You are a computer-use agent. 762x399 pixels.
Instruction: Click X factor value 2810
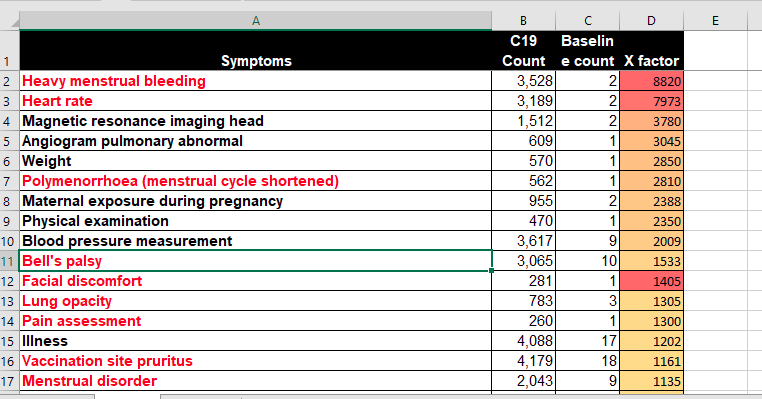pyautogui.click(x=651, y=181)
